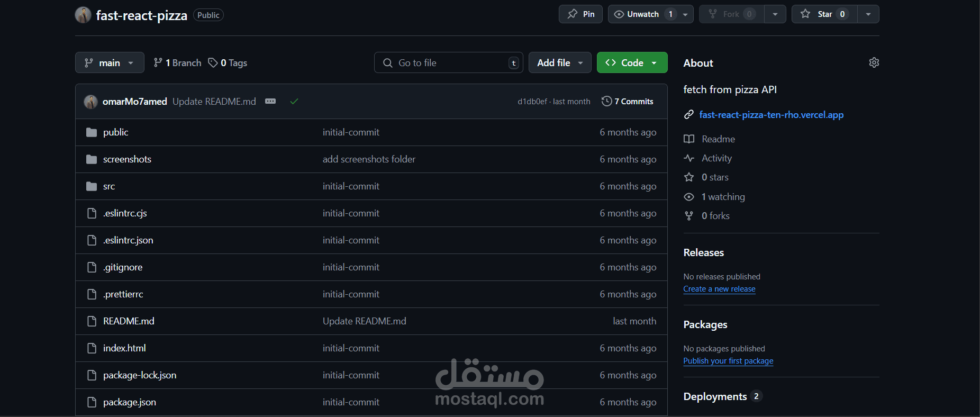Click the screenshots folder icon
This screenshot has width=980, height=417.
92,159
